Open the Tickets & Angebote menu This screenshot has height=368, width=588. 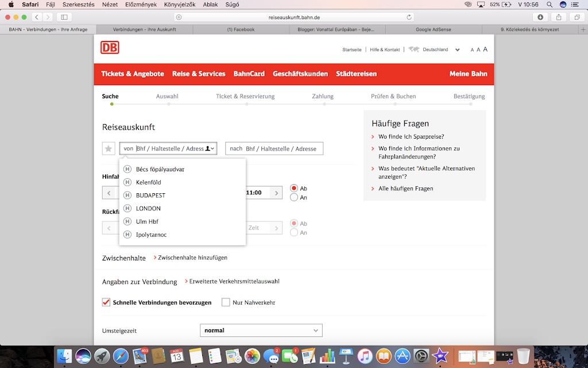pyautogui.click(x=133, y=74)
